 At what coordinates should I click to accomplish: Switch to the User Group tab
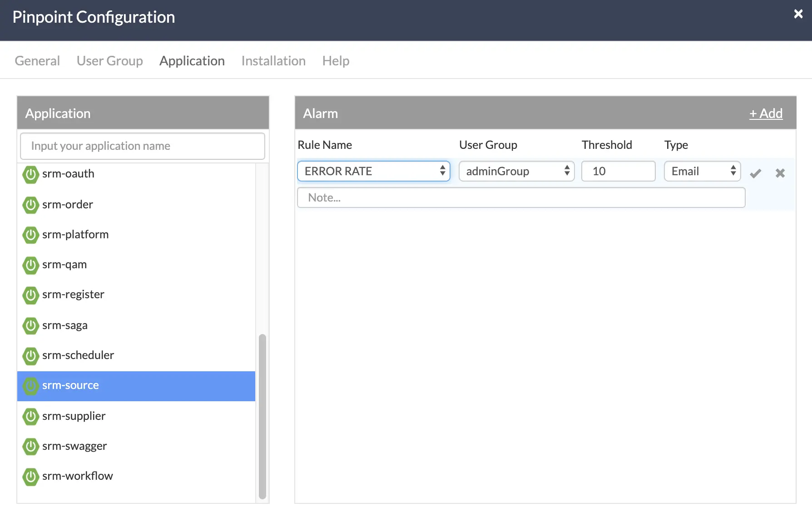point(110,61)
